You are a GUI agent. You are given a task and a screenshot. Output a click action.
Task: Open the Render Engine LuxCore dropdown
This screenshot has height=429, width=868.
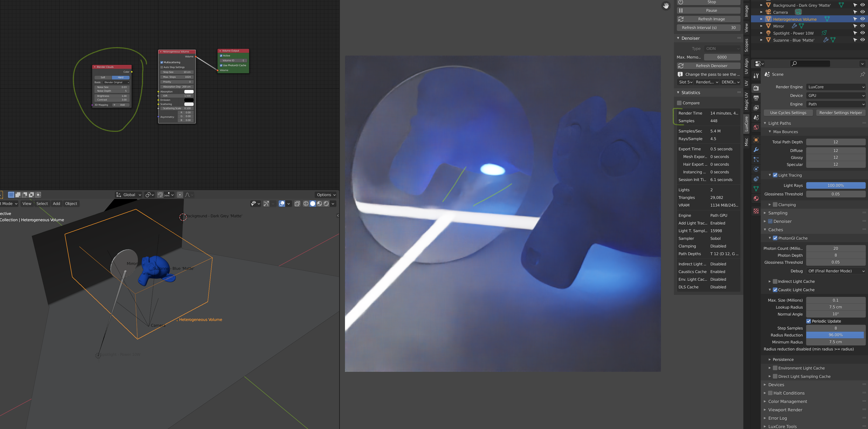tap(836, 87)
